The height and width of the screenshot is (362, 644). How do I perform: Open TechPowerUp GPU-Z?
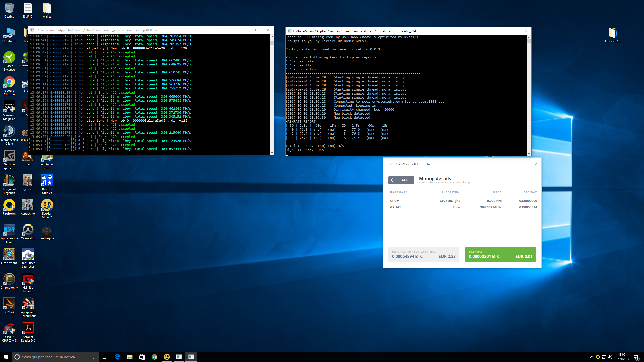(47, 158)
